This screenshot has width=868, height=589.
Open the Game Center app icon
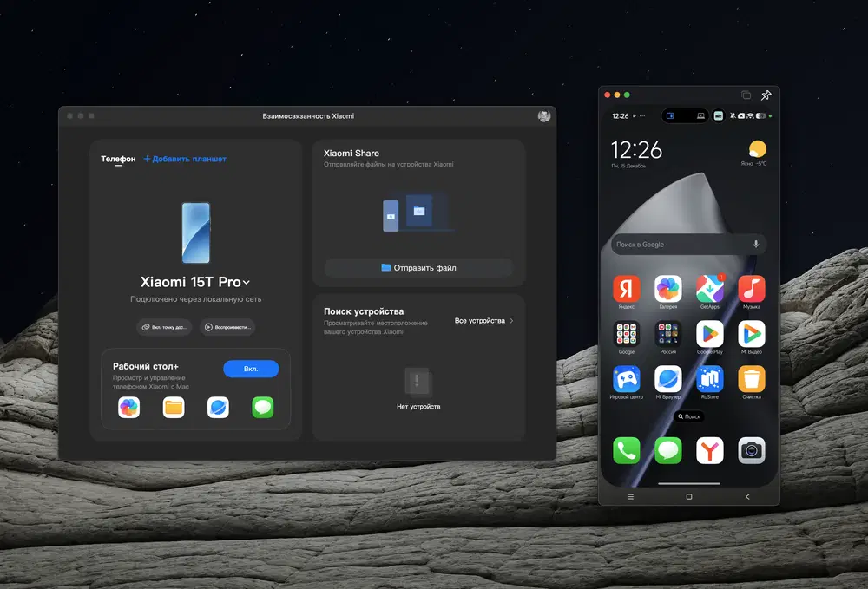click(626, 379)
